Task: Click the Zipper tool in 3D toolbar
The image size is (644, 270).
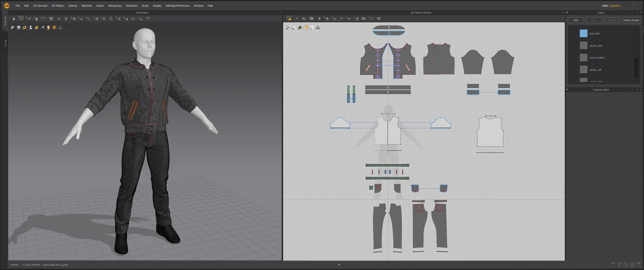Action: tap(111, 19)
